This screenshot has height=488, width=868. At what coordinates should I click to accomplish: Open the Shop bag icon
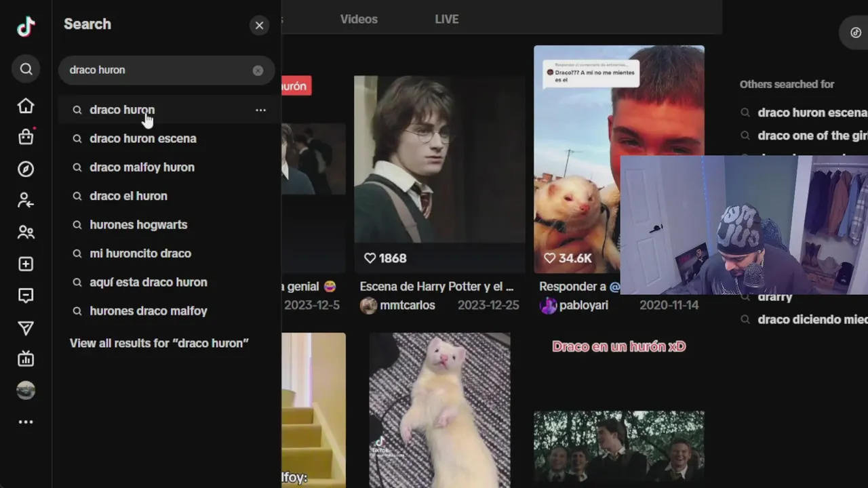26,137
